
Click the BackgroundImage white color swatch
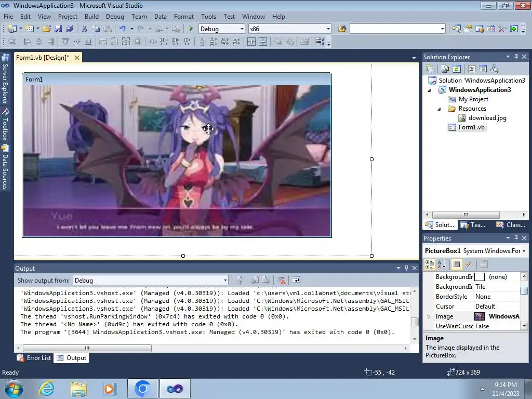[x=480, y=277]
